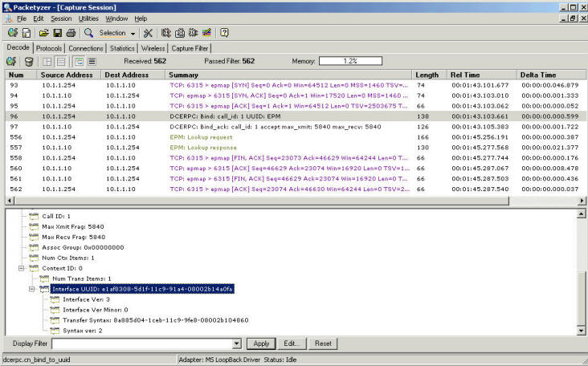This screenshot has width=588, height=366.
Task: Switch to the Statistics tab
Action: pos(122,48)
